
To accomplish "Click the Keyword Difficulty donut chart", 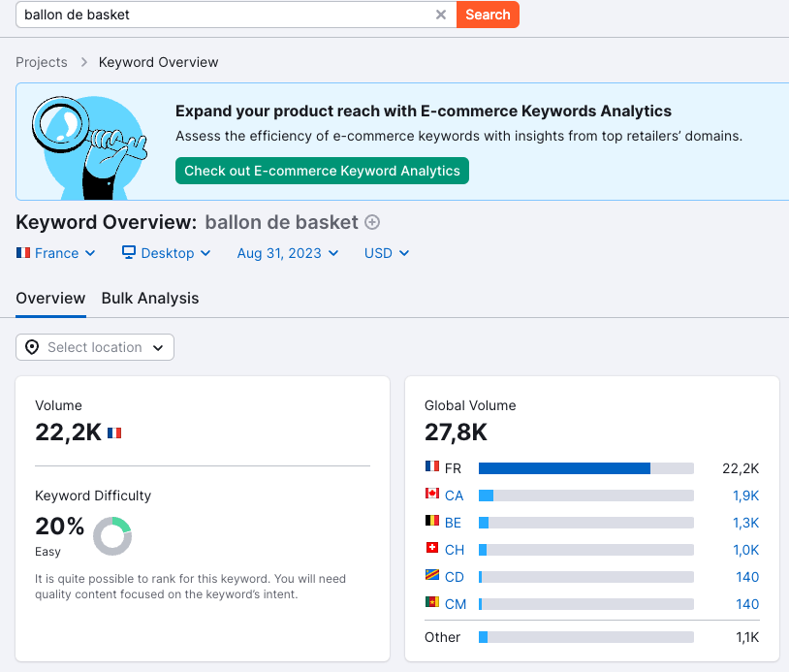I will 112,536.
